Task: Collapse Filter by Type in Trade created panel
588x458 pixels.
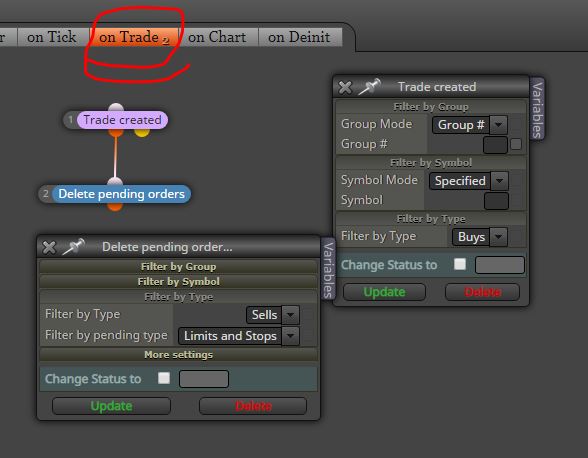Action: point(431,219)
